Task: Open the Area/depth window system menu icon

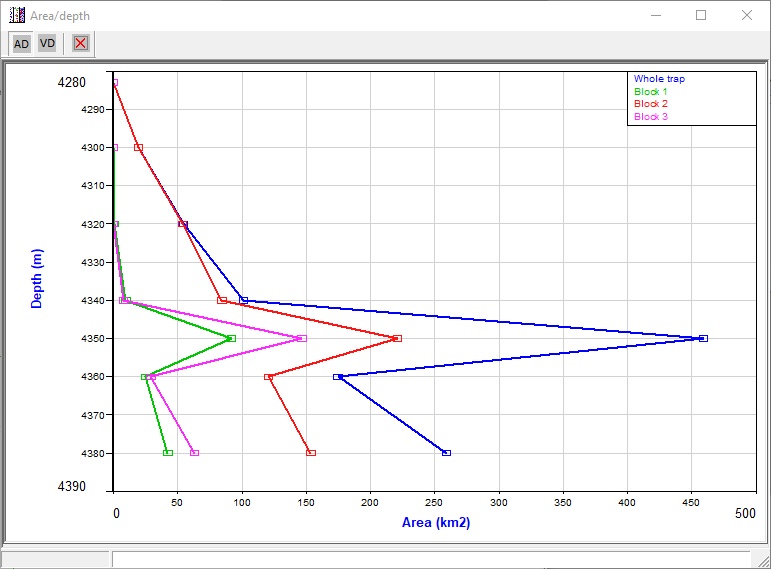Action: coord(17,15)
